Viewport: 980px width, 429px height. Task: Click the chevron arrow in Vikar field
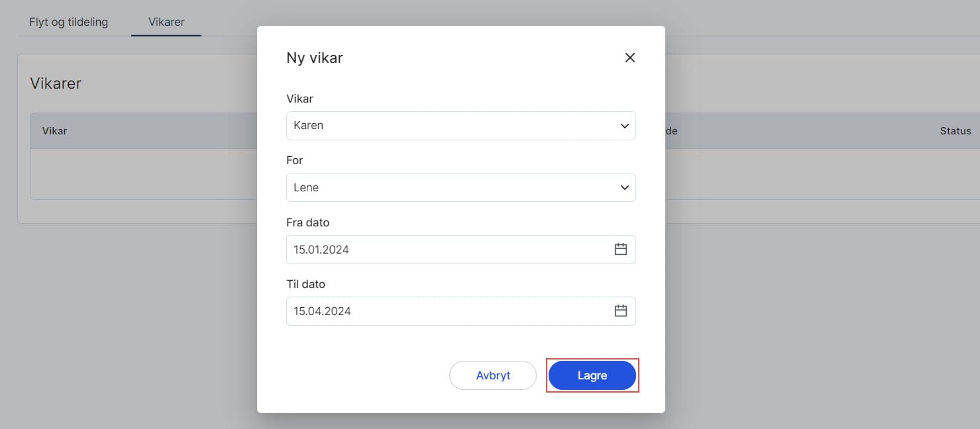[624, 126]
